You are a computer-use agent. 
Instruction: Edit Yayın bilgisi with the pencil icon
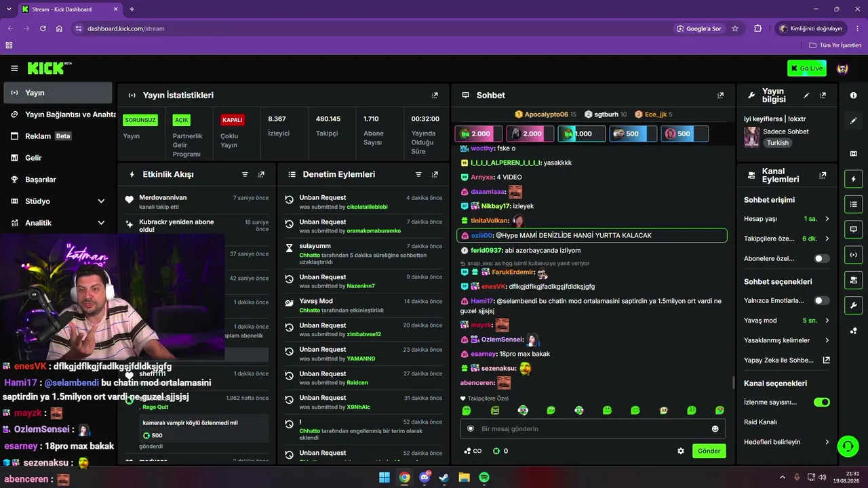[x=806, y=96]
